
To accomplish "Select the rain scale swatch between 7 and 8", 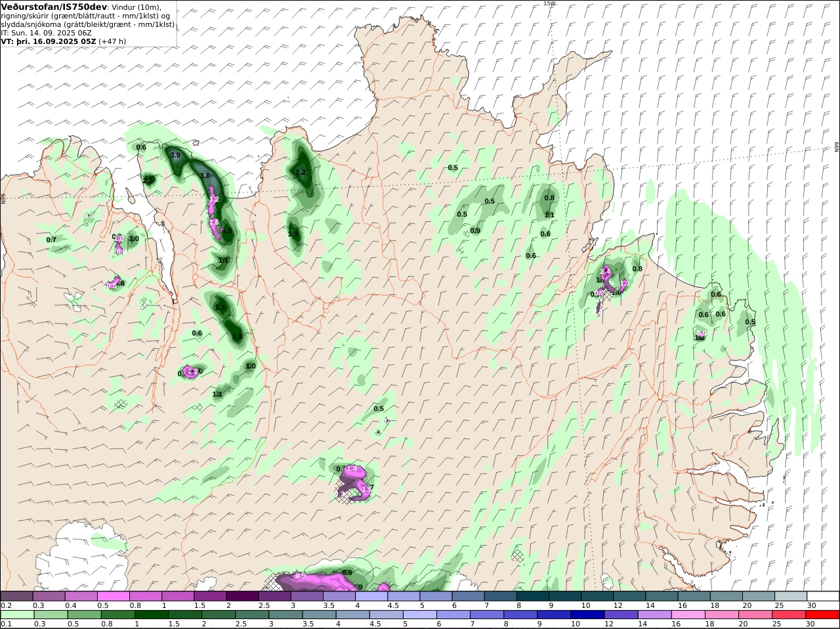I will [488, 615].
